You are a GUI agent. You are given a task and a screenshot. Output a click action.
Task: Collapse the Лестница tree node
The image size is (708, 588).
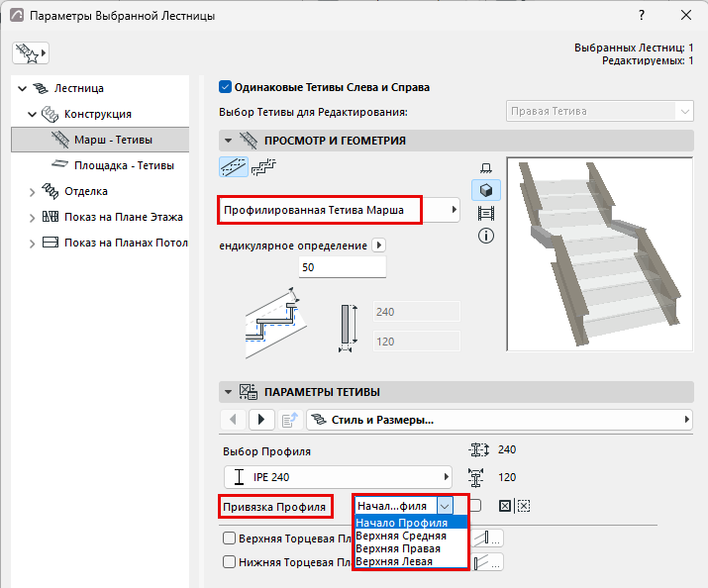click(22, 88)
